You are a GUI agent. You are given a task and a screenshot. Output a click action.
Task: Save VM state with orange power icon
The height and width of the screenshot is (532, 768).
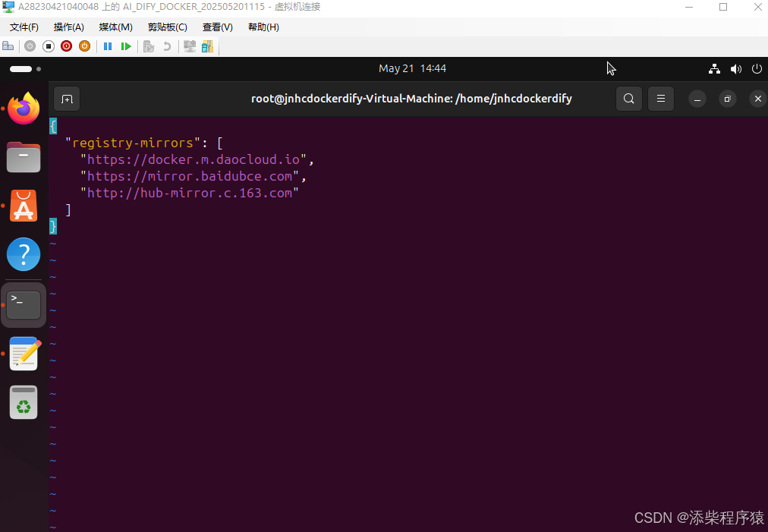(85, 46)
